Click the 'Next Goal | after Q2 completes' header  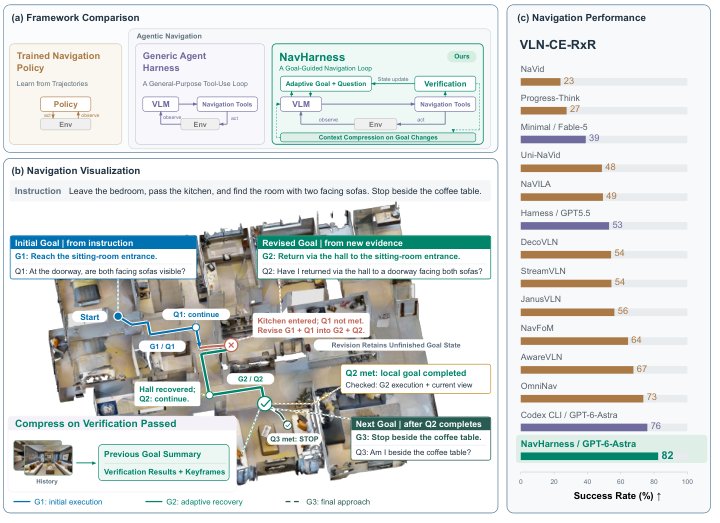(x=421, y=424)
